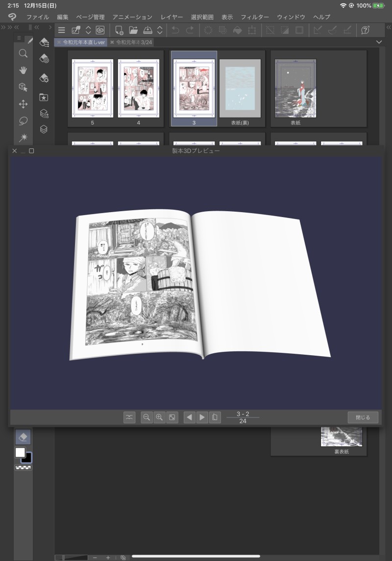Viewport: 392px width, 561px height.
Task: Open the ファイル menu
Action: click(x=38, y=17)
